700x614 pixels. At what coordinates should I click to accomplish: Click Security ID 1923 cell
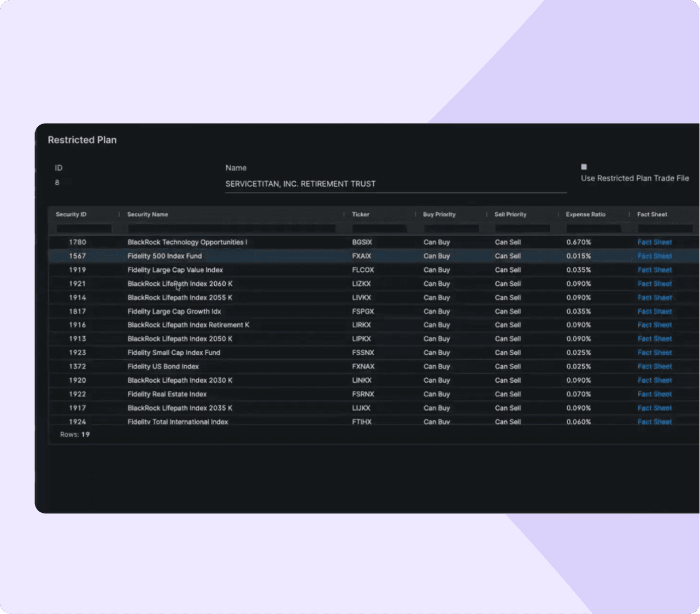tap(77, 353)
